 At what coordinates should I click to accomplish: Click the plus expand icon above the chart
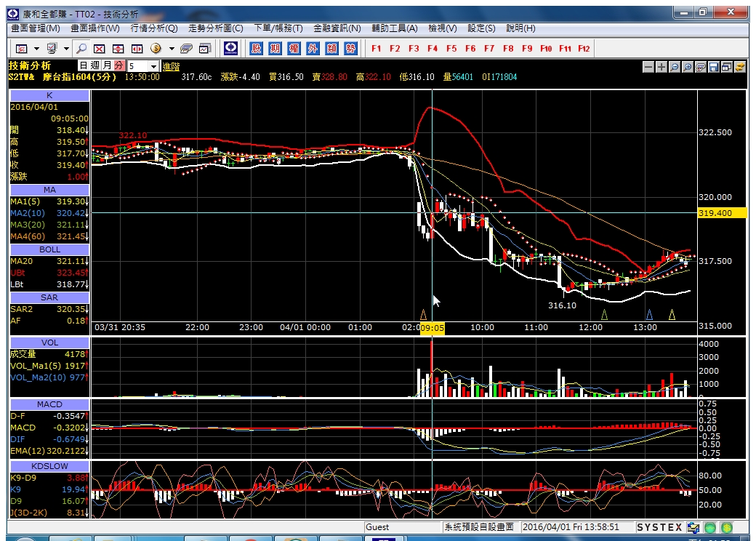(x=661, y=67)
